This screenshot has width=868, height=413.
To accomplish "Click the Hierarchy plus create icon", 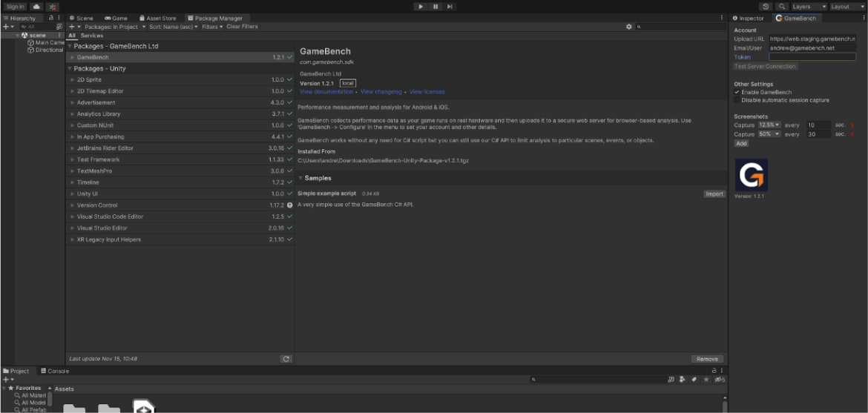I will click(x=5, y=27).
